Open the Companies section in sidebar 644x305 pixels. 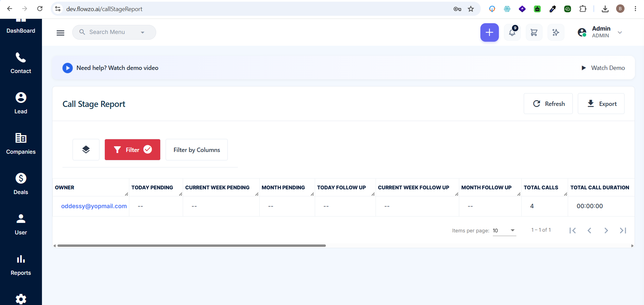pyautogui.click(x=21, y=144)
